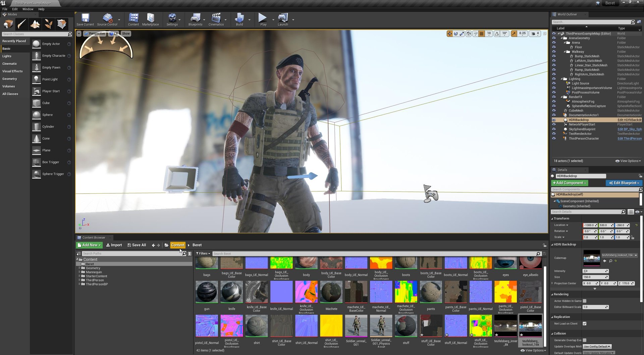Open the Add New dropdown

[x=89, y=245]
